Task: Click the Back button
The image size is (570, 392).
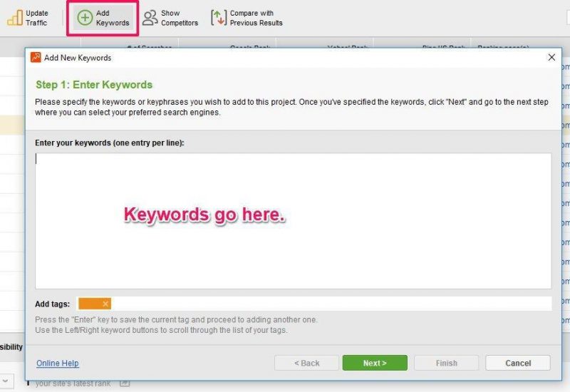Action: [x=306, y=363]
